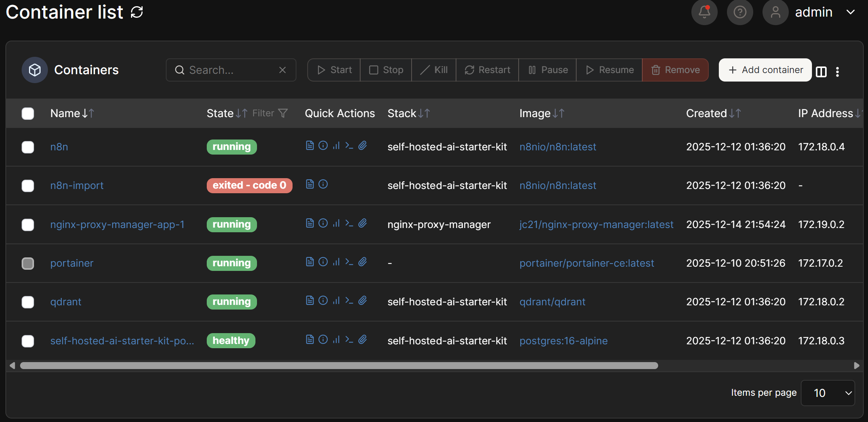Expand the admin user menu
This screenshot has width=868, height=422.
pyautogui.click(x=851, y=12)
